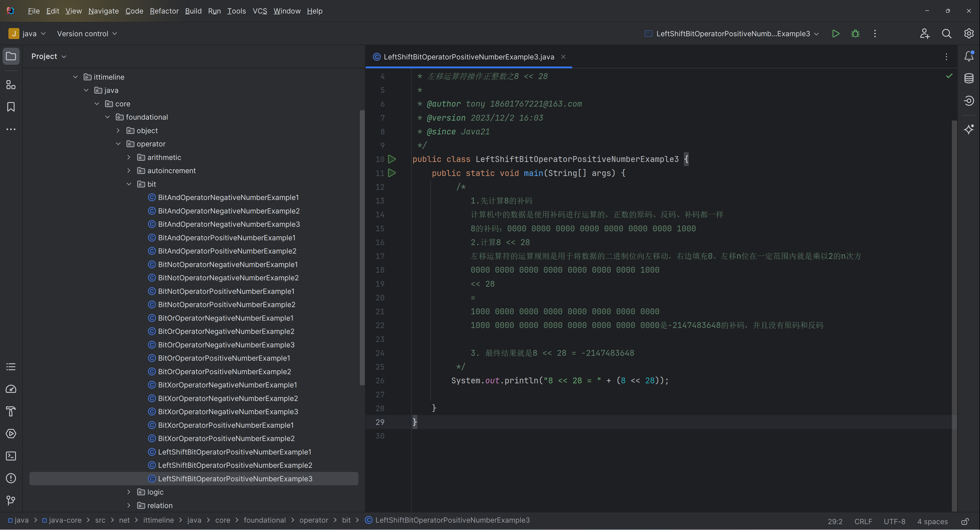
Task: Run LeftShiftBitOperatorPositiveNumberExample3 with green play button
Action: [836, 33]
